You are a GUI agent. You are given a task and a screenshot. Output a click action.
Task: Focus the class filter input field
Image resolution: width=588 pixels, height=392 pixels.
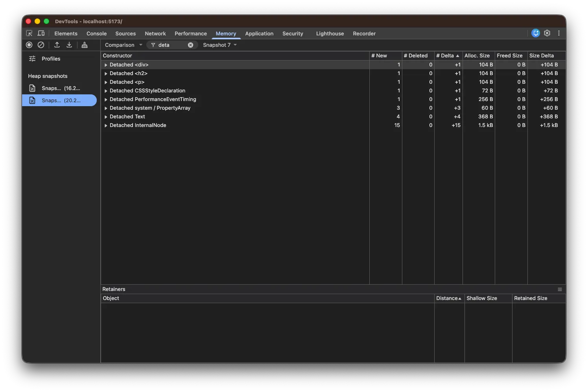[x=172, y=45]
